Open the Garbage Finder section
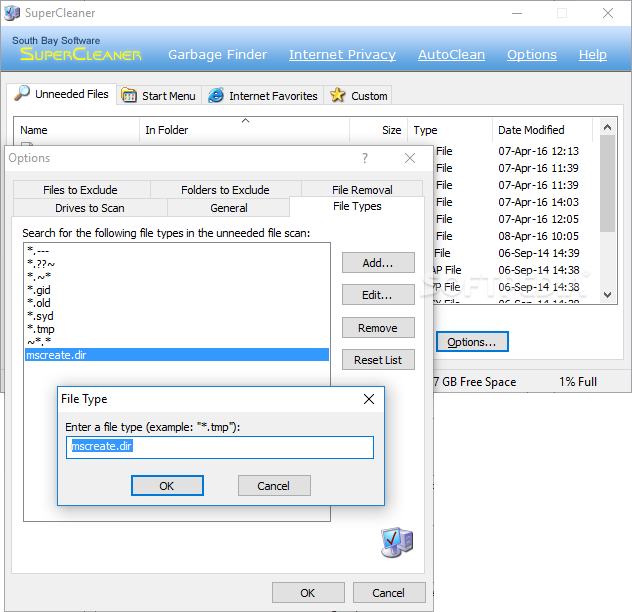 (218, 54)
